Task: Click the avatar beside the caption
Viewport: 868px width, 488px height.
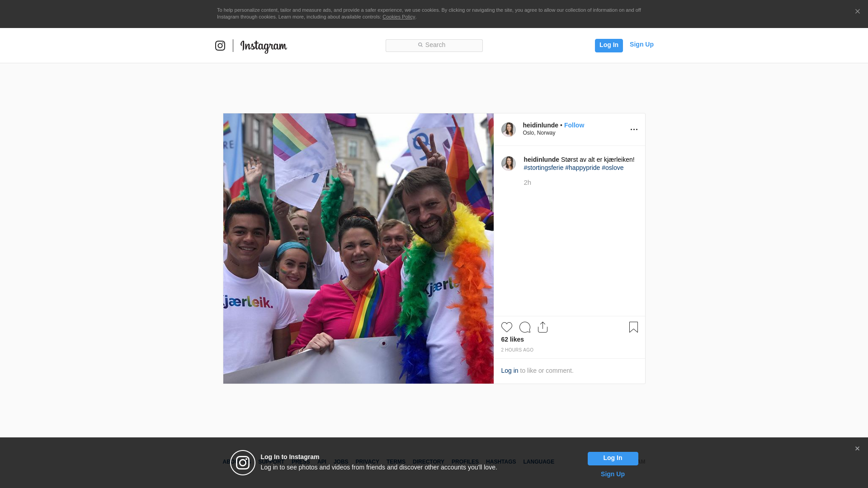Action: [508, 164]
